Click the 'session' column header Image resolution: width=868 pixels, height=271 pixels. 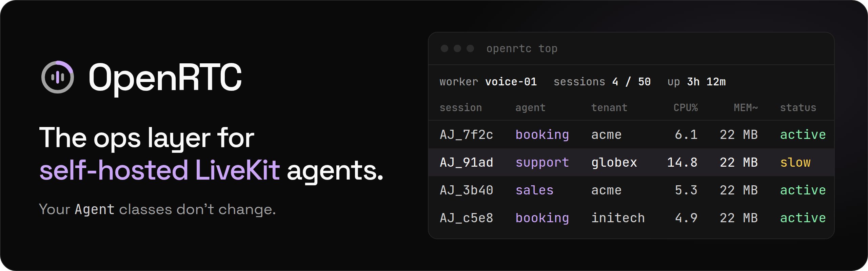[461, 108]
